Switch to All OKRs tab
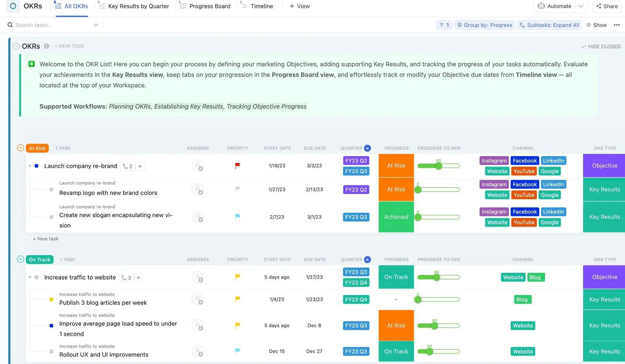The image size is (625, 364). click(72, 6)
